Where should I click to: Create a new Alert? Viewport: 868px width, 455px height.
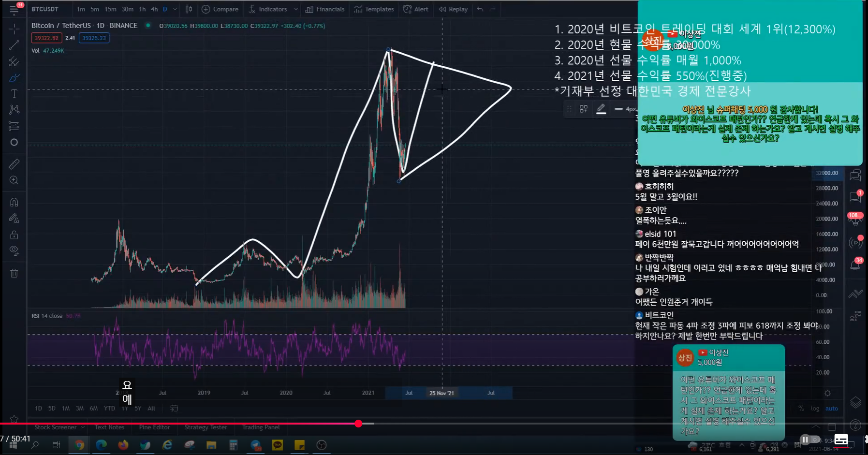click(x=416, y=9)
